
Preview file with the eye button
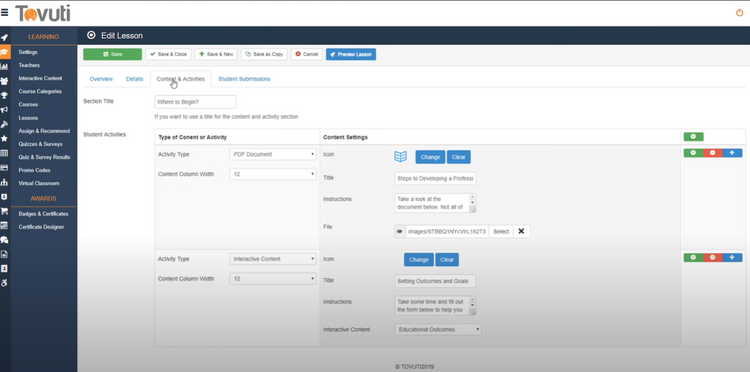(x=400, y=231)
